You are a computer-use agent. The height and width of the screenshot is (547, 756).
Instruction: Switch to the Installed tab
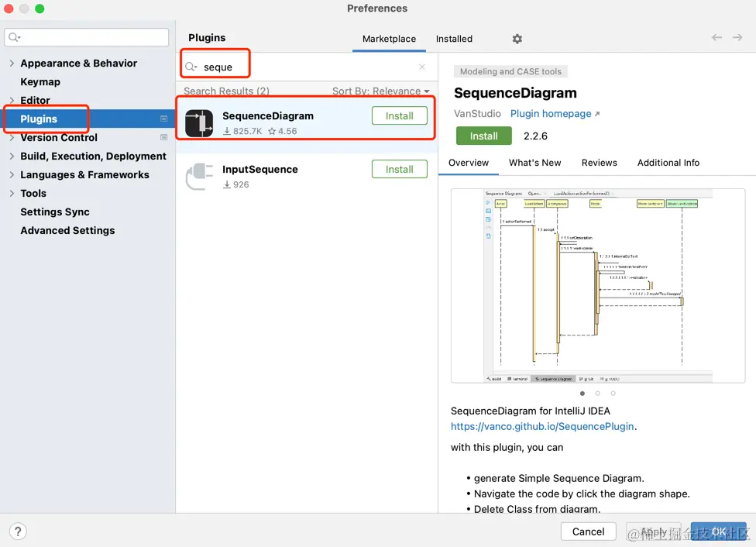click(x=454, y=39)
